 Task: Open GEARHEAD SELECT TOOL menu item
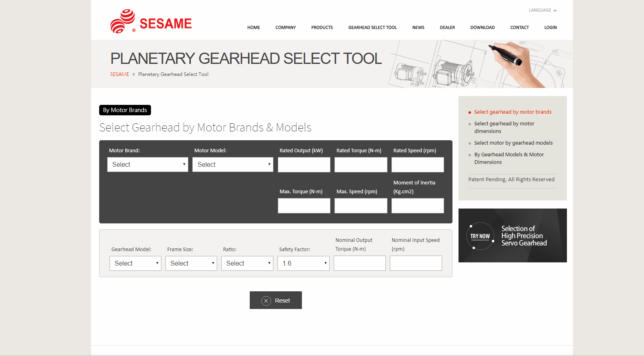tap(373, 28)
